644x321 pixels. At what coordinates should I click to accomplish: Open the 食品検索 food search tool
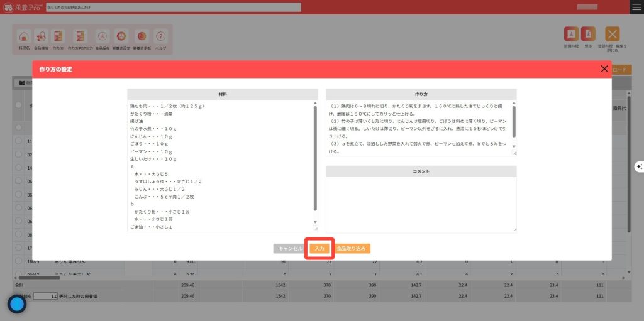tap(40, 37)
